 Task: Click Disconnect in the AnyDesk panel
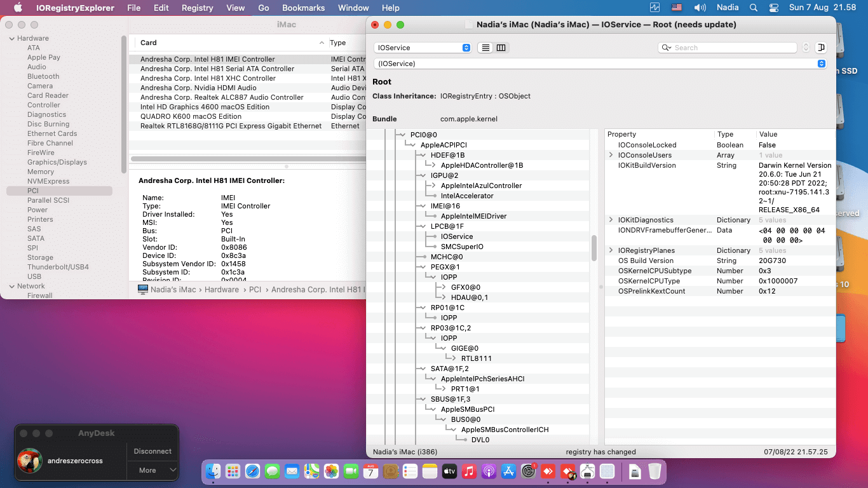(153, 451)
